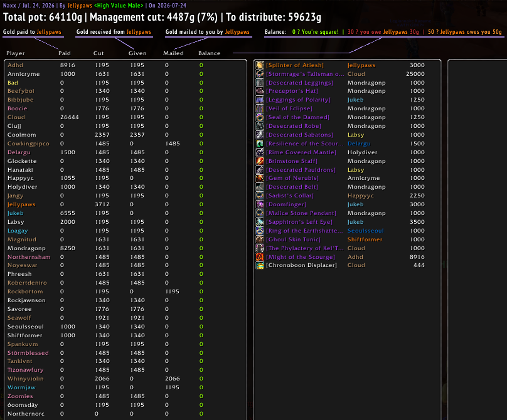This screenshot has height=420, width=507.
Task: Click Whinyviolin's mailed amount 2066
Action: [x=173, y=379]
